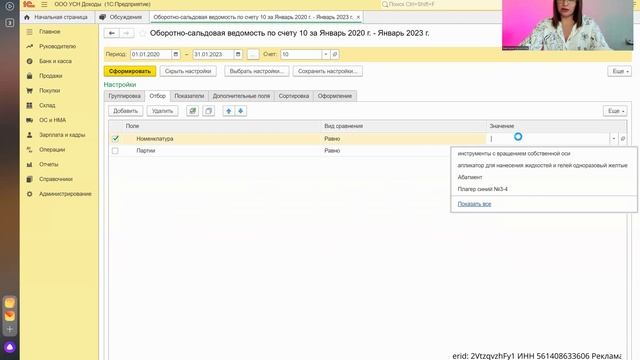Select the Партии field cell

146,151
